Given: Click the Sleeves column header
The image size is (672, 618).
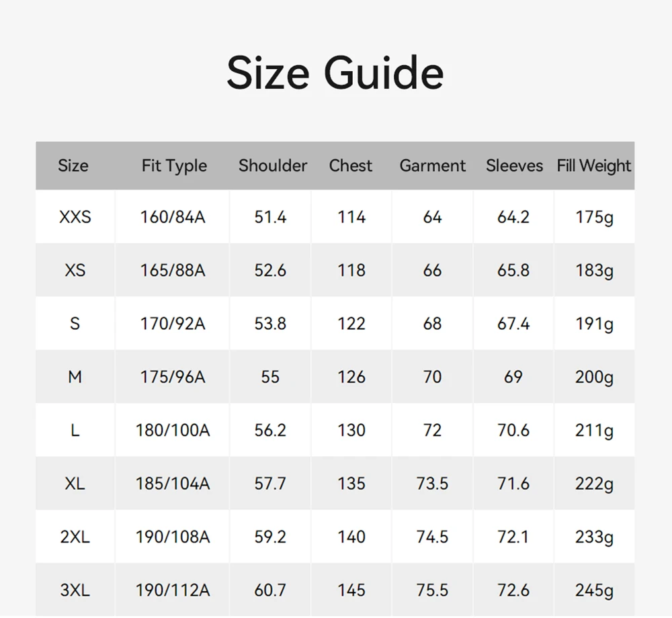Looking at the screenshot, I should pos(514,166).
